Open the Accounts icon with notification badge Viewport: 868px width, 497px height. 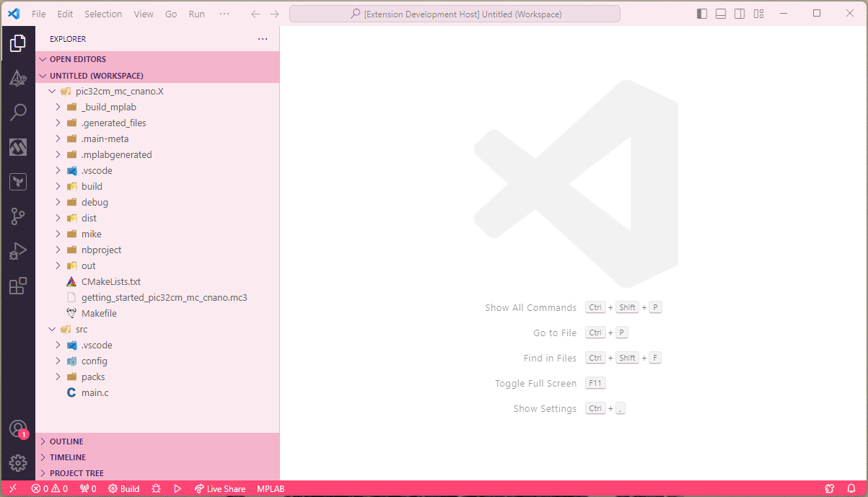(18, 429)
